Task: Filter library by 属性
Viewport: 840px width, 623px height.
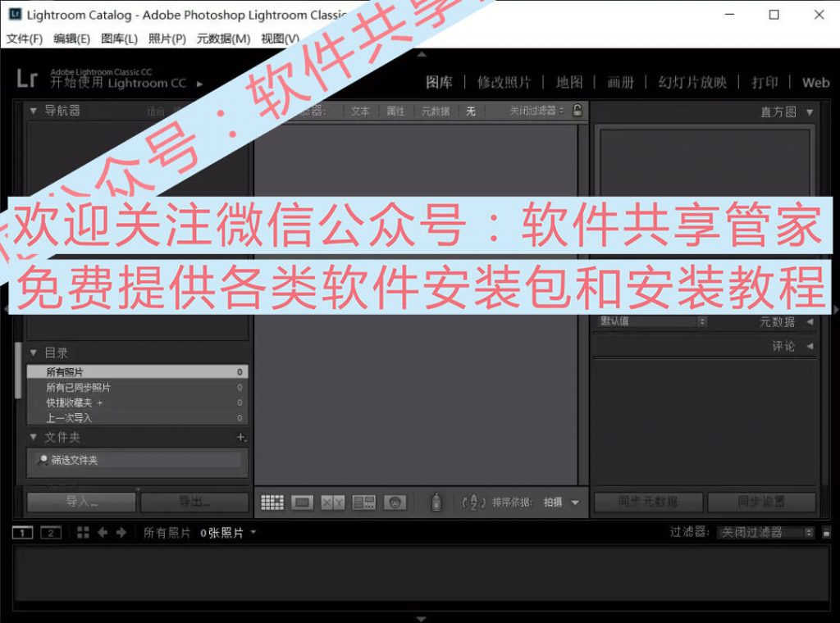Action: pyautogui.click(x=395, y=111)
